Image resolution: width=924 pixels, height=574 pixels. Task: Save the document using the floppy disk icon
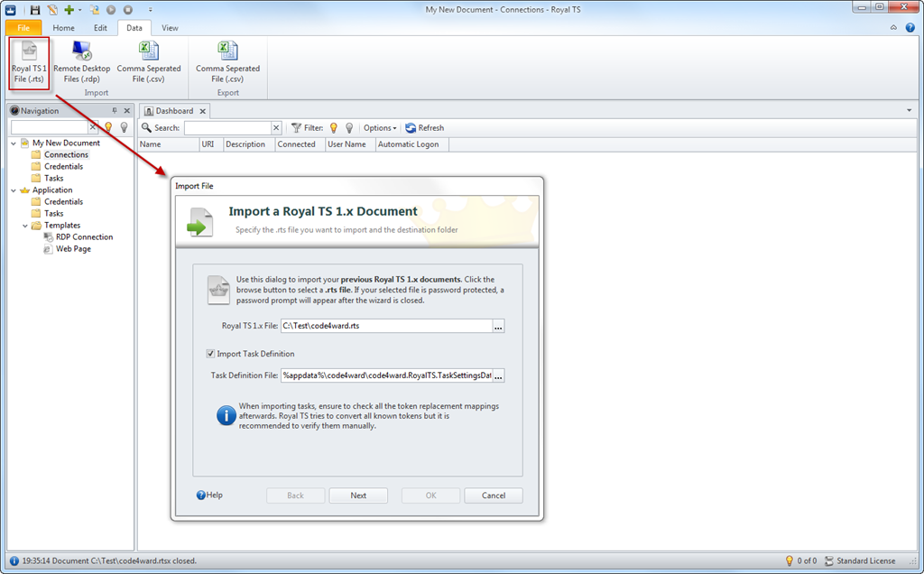35,9
